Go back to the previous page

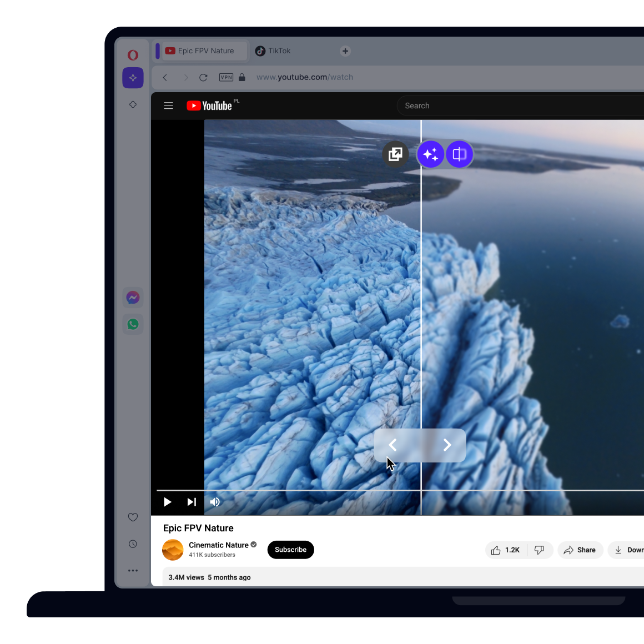coord(165,77)
